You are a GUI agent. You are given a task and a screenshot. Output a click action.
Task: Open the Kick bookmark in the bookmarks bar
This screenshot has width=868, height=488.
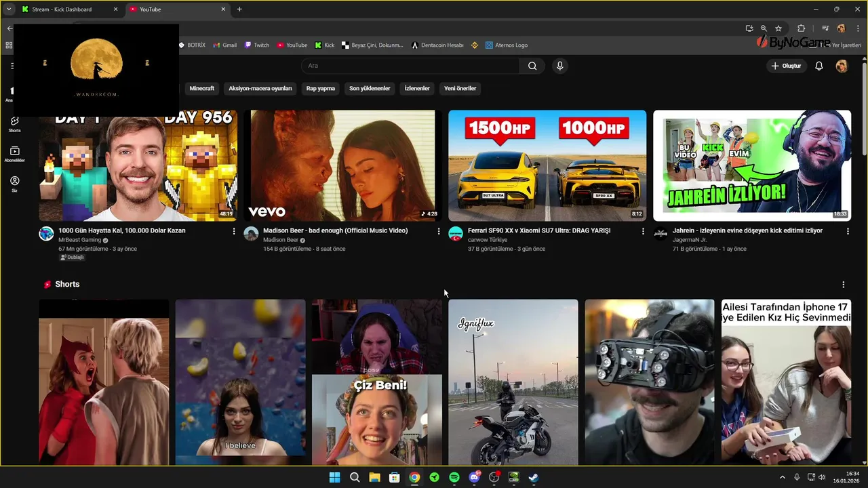[x=324, y=45]
